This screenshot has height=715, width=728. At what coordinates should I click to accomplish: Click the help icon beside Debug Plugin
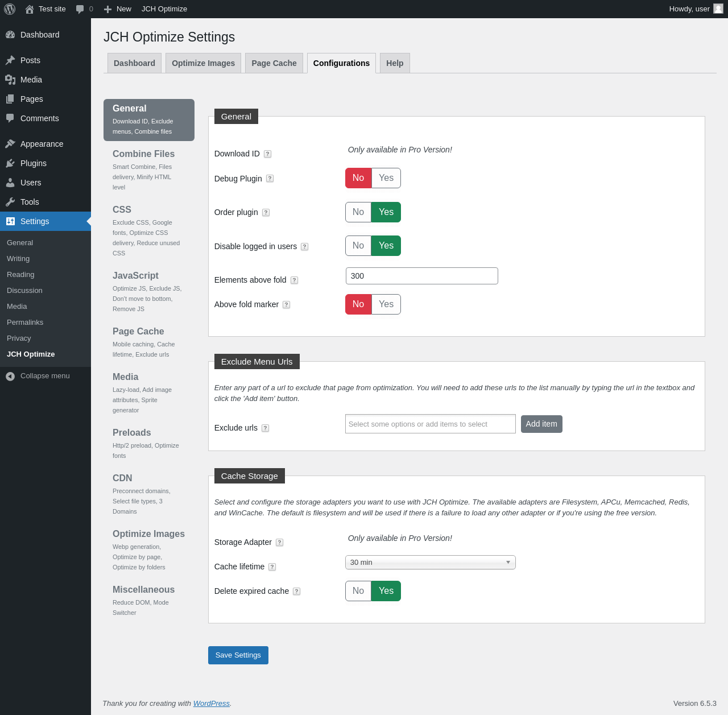tap(270, 179)
